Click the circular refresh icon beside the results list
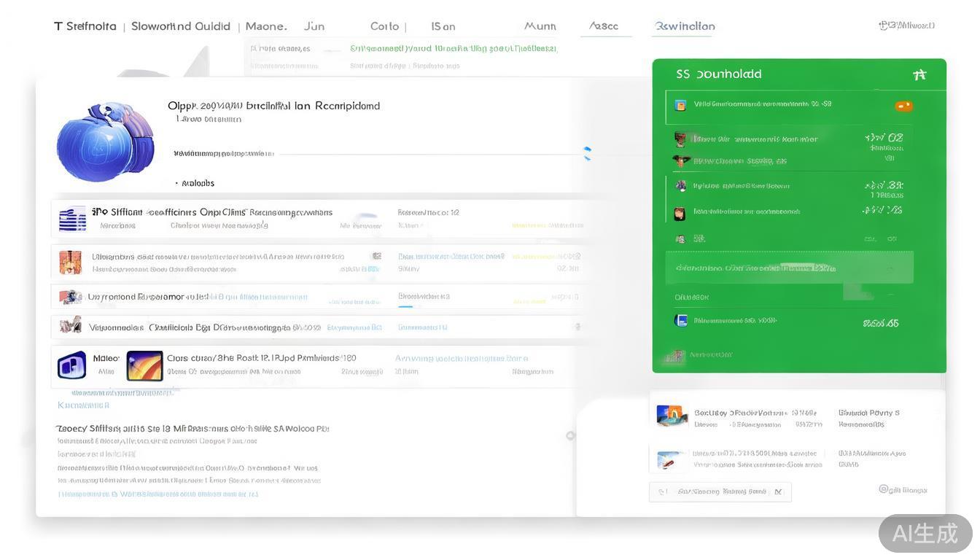Screen dimensions: 980x560 [570, 435]
